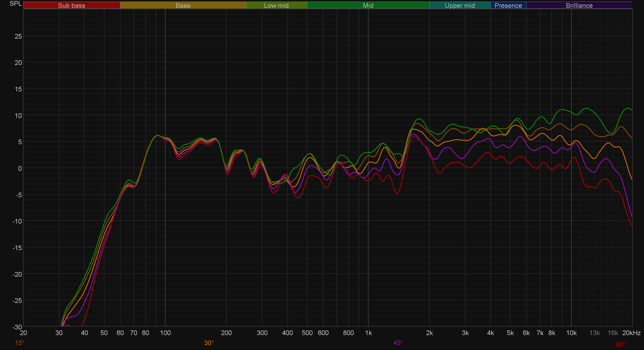Select the Presence band header
This screenshot has height=350, width=644.
point(508,5)
